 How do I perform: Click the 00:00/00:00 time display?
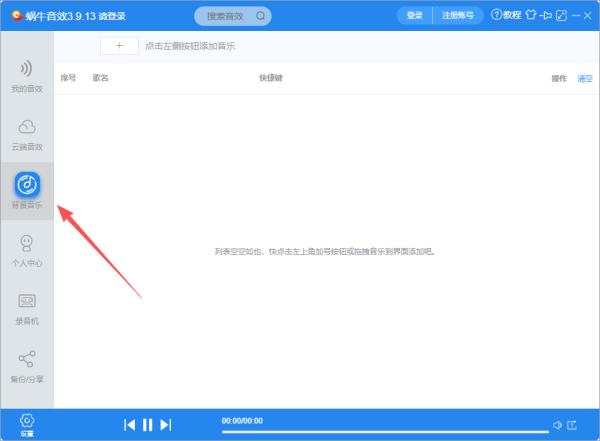[x=242, y=421]
